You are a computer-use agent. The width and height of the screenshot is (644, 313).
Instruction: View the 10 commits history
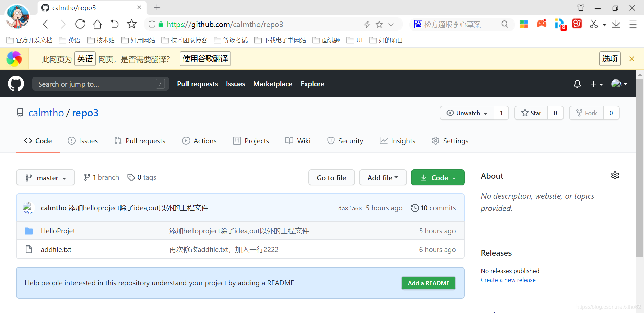(433, 208)
